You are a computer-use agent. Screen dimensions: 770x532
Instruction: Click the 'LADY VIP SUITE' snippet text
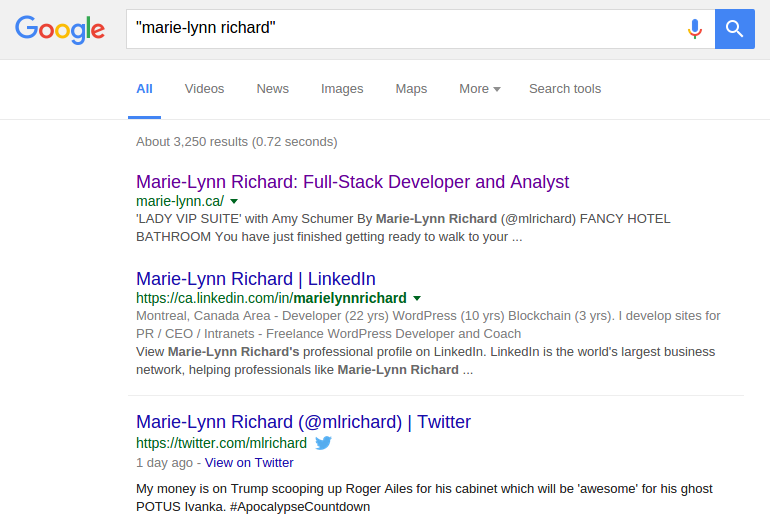click(403, 228)
